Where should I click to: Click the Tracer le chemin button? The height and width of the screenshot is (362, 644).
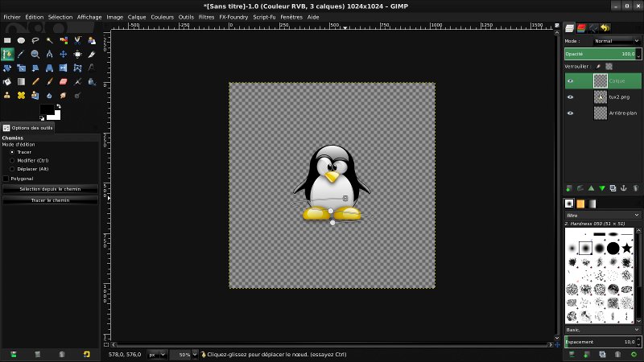pyautogui.click(x=50, y=200)
